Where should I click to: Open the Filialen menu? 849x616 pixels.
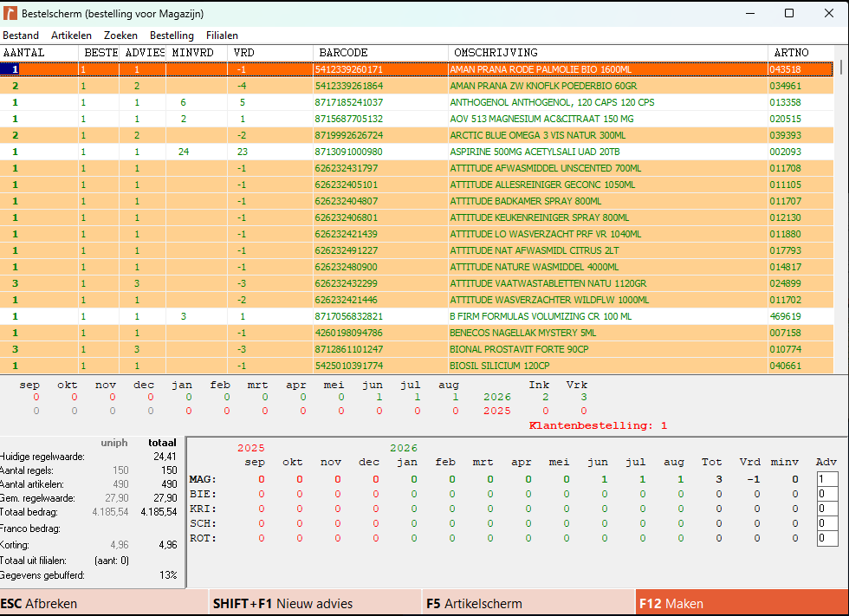coord(222,36)
